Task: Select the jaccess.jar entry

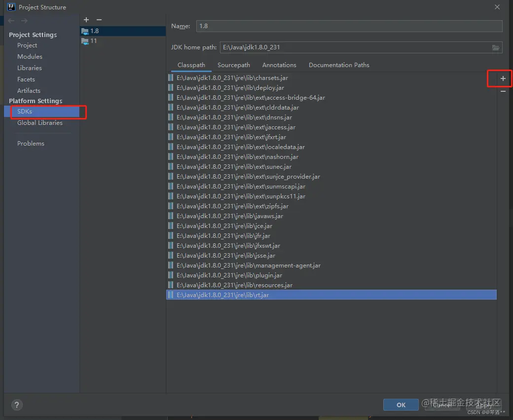Action: 331,127
